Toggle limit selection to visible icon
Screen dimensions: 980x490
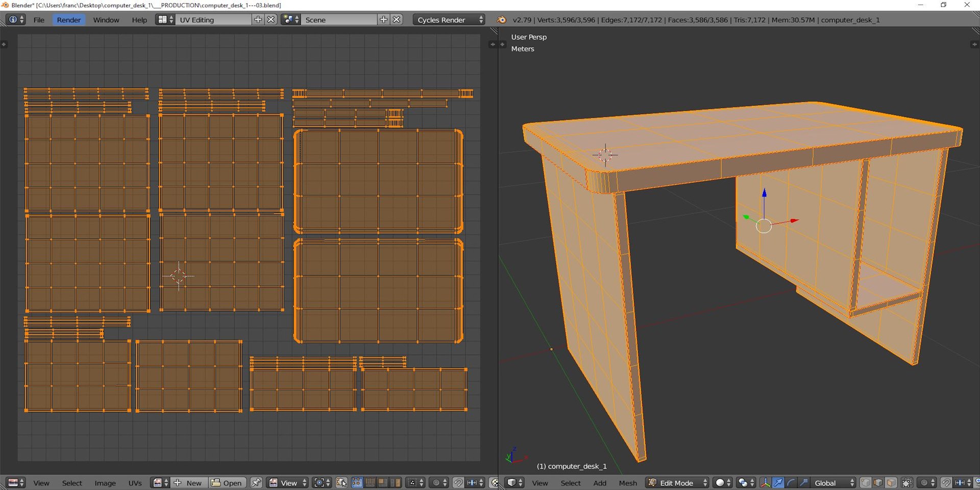click(x=907, y=482)
